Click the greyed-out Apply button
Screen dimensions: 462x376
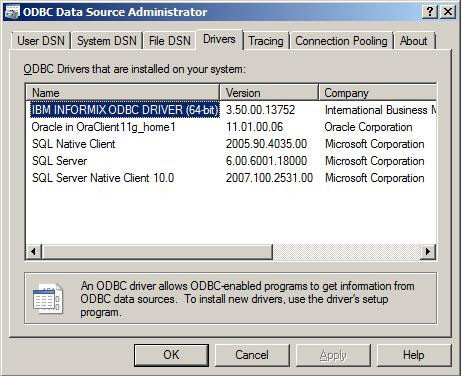[x=333, y=355]
